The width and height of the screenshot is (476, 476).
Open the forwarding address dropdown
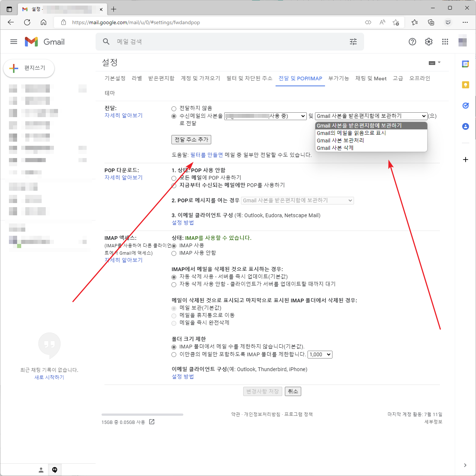pyautogui.click(x=266, y=116)
